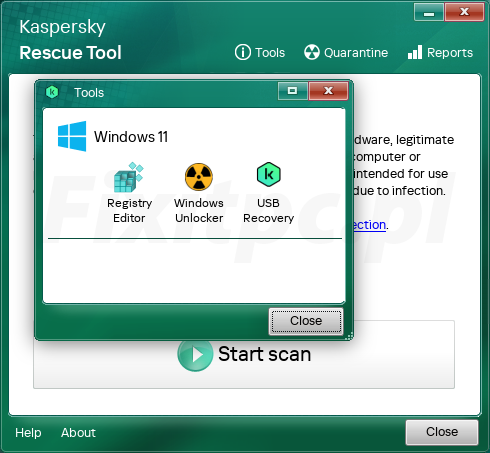Image resolution: width=490 pixels, height=453 pixels.
Task: Click the Windows Unlocker label
Action: [x=199, y=210]
